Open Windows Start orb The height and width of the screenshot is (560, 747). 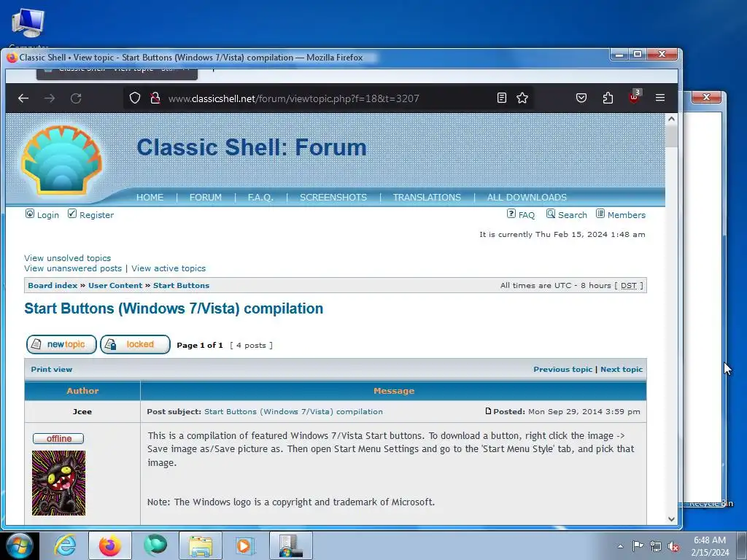pos(20,545)
